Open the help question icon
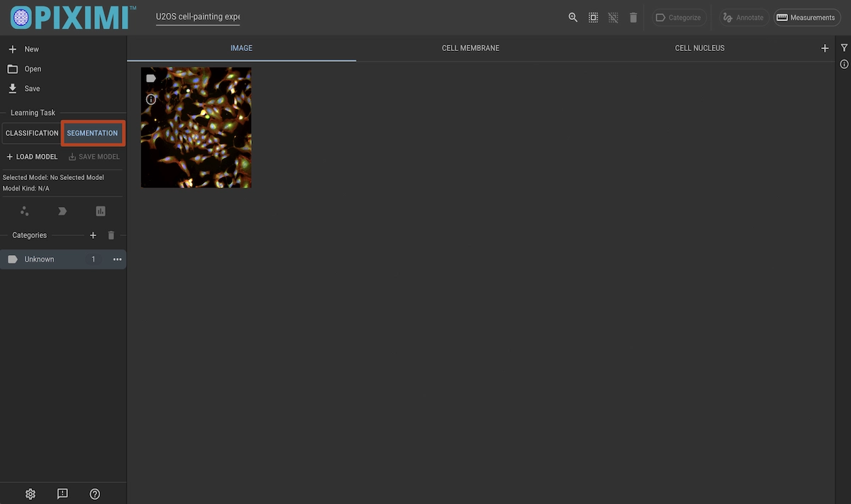Viewport: 851px width, 504px height. (95, 494)
